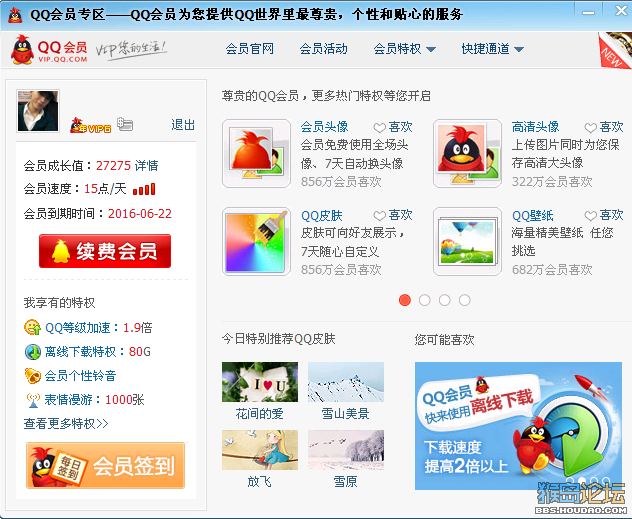Screen dimensions: 632x519
Task: Open the 高清头像 title link
Action: coord(535,127)
